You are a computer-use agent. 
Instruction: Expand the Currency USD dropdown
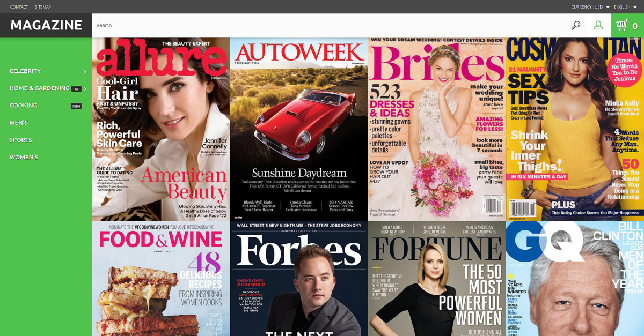tap(590, 7)
